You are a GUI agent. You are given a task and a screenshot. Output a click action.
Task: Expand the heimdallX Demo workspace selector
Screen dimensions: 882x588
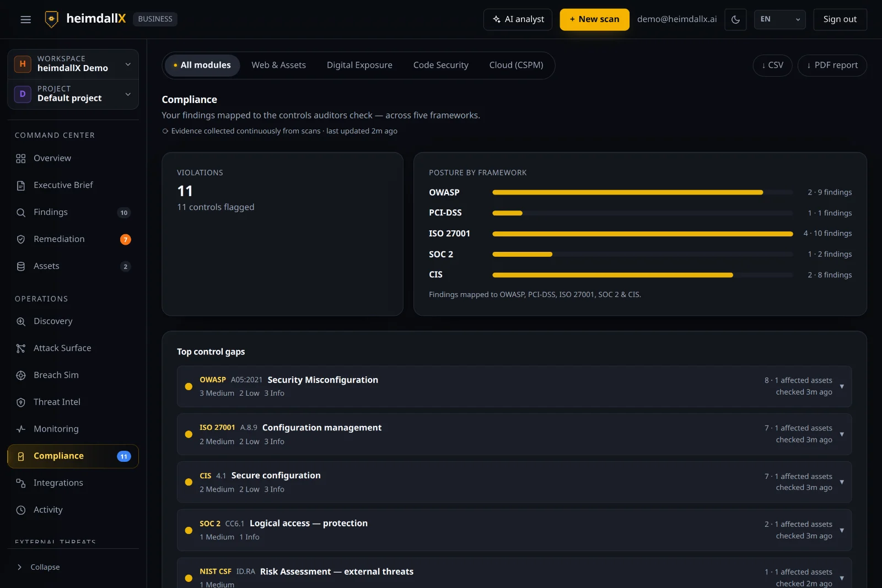click(x=73, y=64)
